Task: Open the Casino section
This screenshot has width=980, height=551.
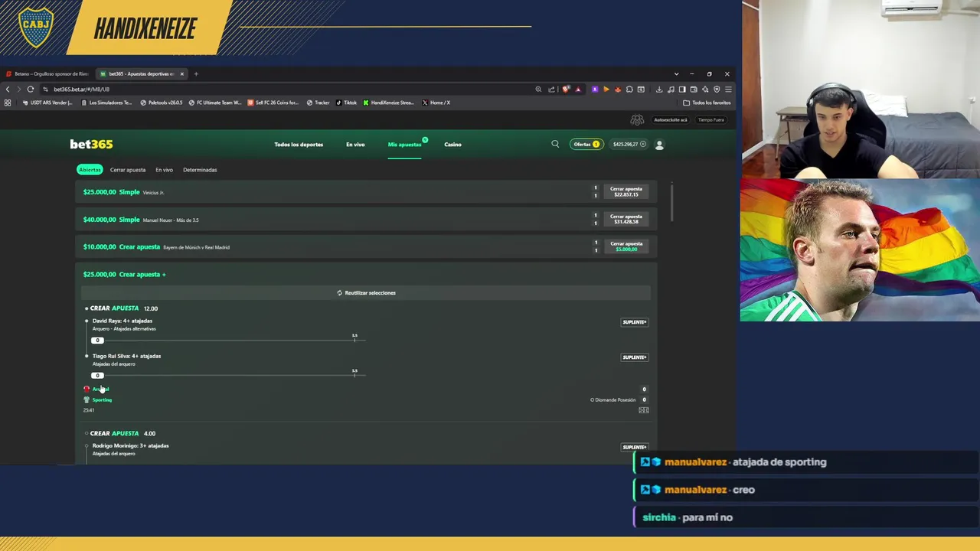Action: tap(452, 144)
